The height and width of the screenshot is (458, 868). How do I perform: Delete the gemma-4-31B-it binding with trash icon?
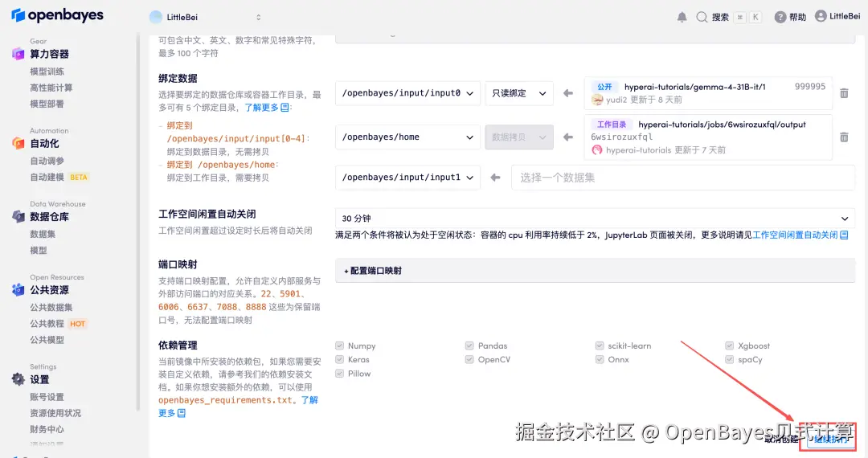pos(844,93)
